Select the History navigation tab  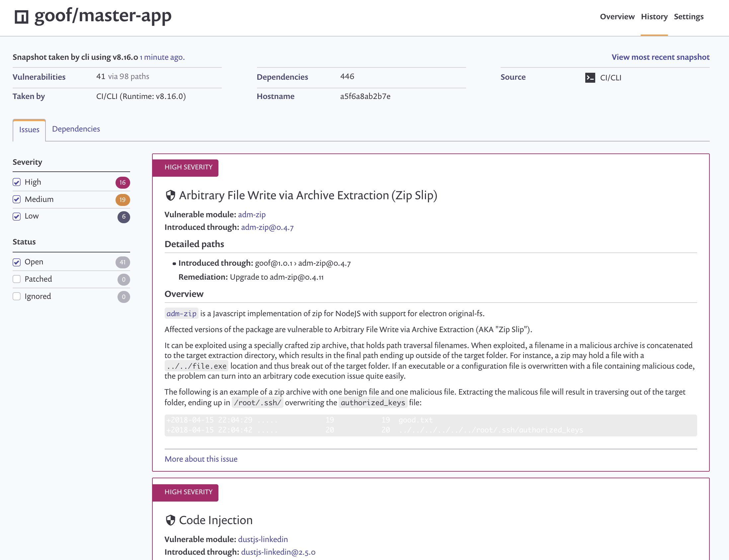[x=654, y=16]
